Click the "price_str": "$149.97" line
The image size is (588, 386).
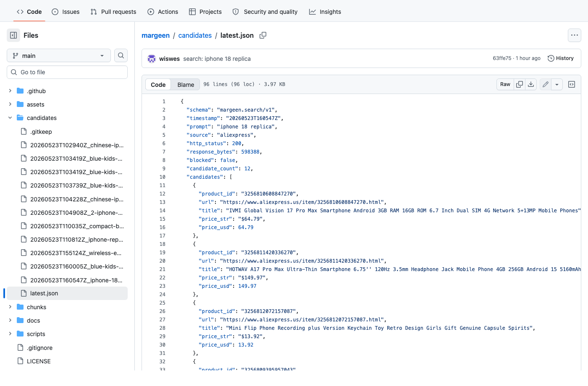(234, 278)
